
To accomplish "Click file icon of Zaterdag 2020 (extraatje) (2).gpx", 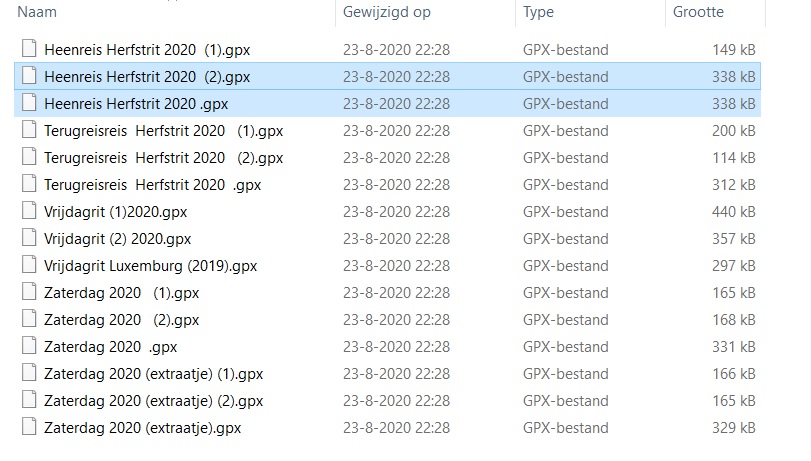I will tap(29, 399).
